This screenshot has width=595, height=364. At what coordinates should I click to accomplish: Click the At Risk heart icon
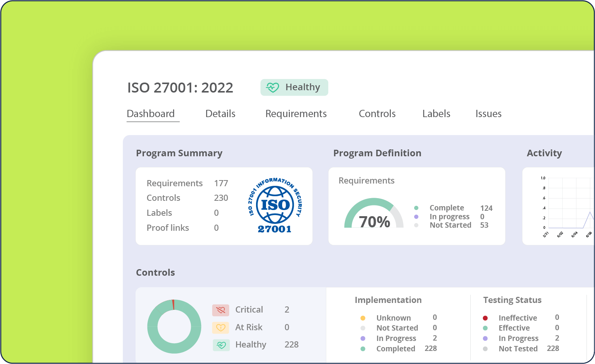pyautogui.click(x=221, y=328)
